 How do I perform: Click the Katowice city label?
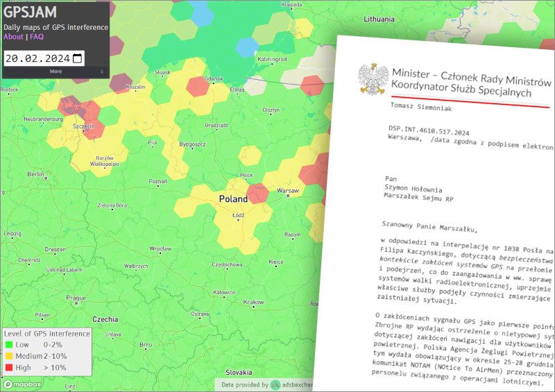224,293
